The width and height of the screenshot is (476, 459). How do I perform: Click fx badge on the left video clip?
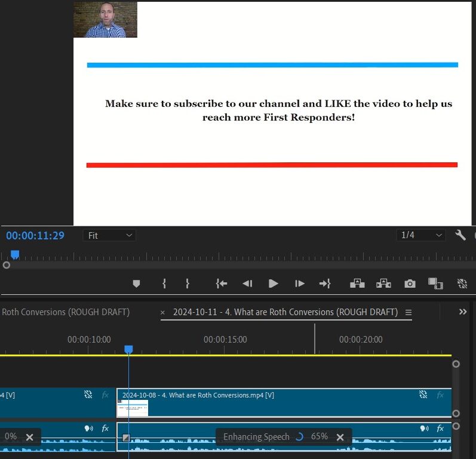(105, 395)
